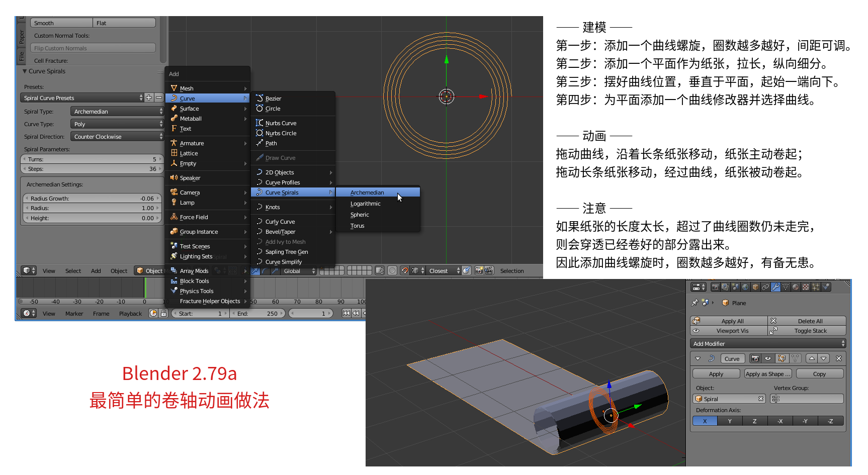Screen dimensions: 868x475
Task: Open the Physics properties tab icon
Action: tap(826, 287)
